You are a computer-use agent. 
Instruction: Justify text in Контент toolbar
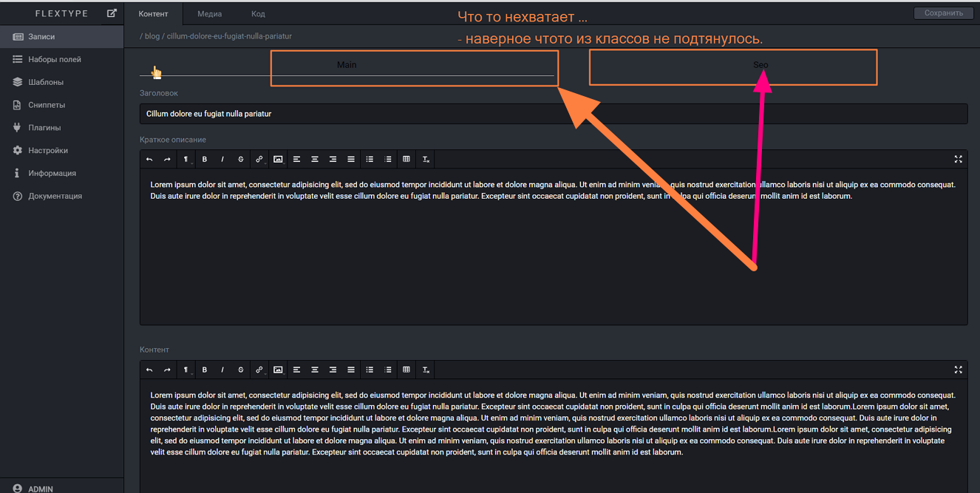pos(351,370)
